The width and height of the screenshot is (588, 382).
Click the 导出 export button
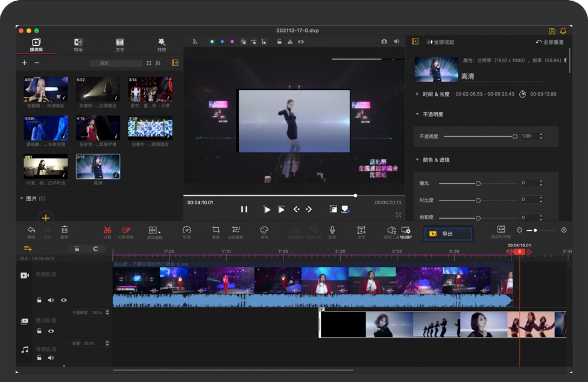coord(448,234)
